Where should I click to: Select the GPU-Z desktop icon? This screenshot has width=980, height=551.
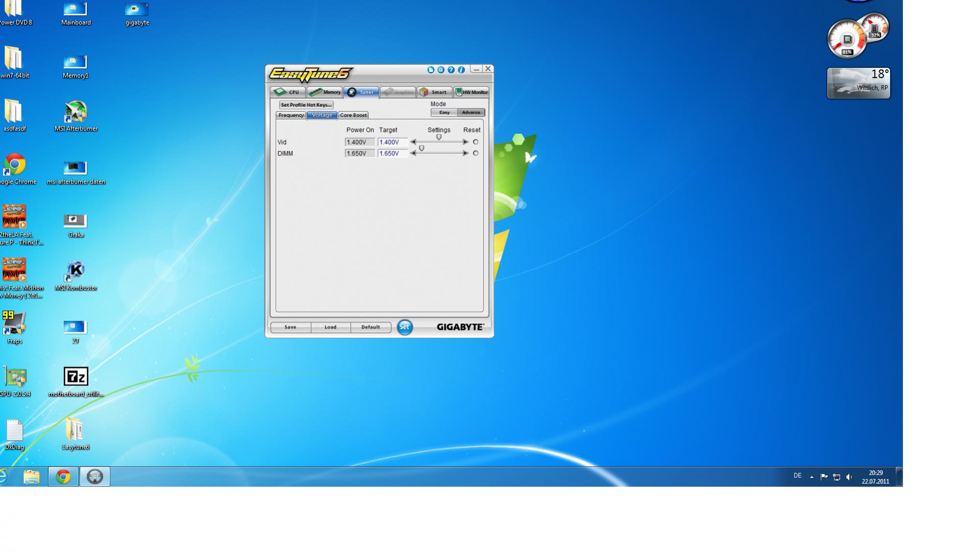pos(15,381)
